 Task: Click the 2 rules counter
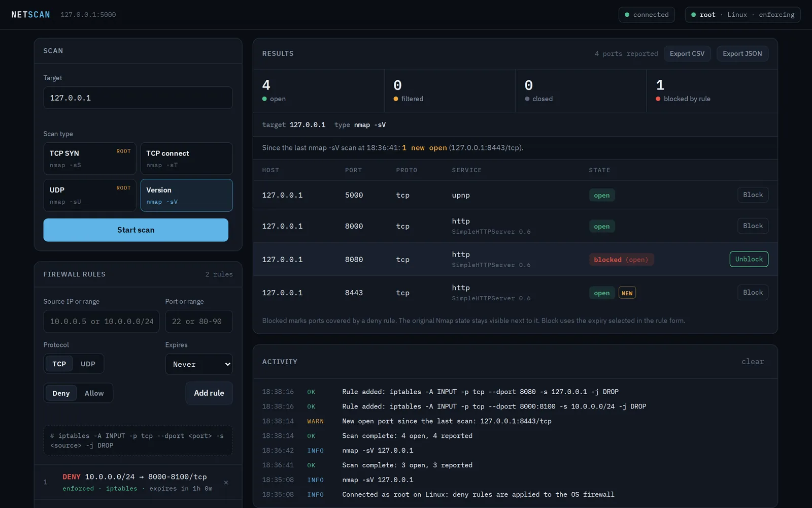click(219, 274)
